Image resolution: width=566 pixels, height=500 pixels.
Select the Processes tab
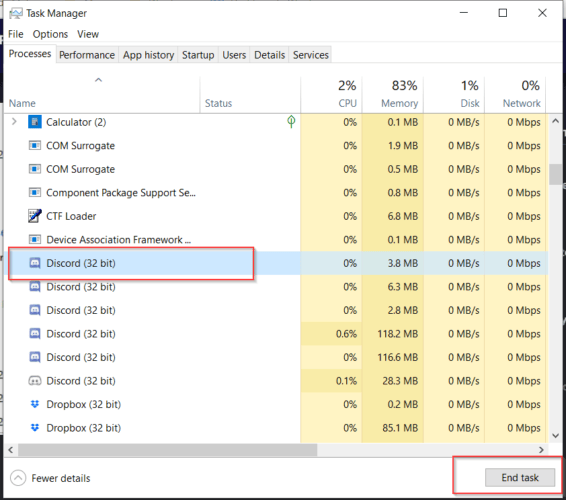[30, 54]
